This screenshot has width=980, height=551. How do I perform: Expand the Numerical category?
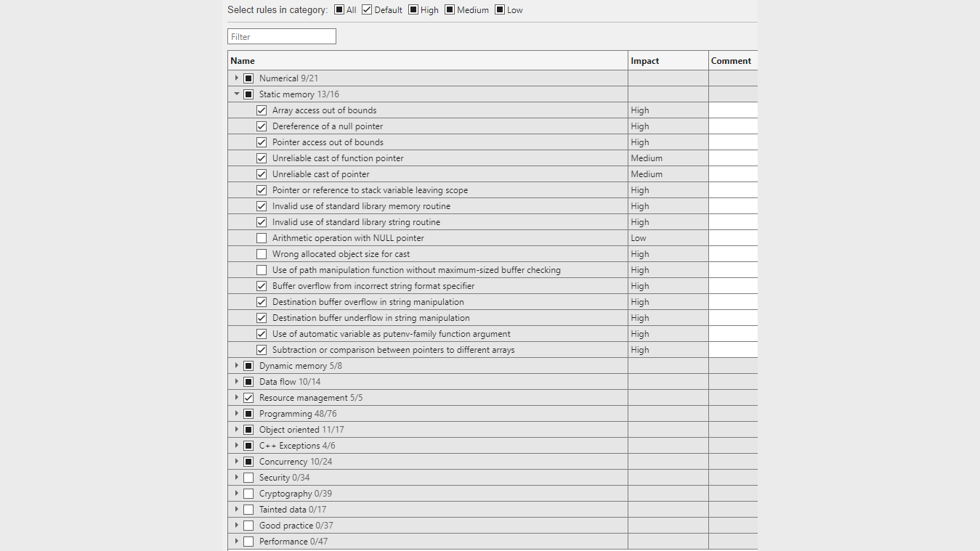pos(236,78)
